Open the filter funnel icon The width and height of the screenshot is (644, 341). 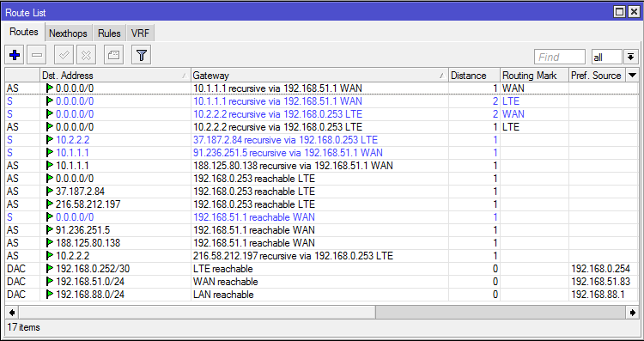tap(142, 55)
